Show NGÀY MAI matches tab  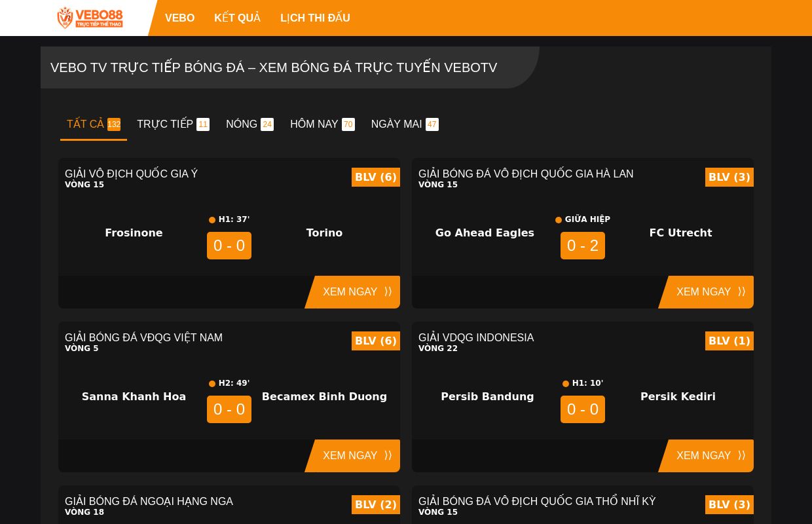pos(404,124)
